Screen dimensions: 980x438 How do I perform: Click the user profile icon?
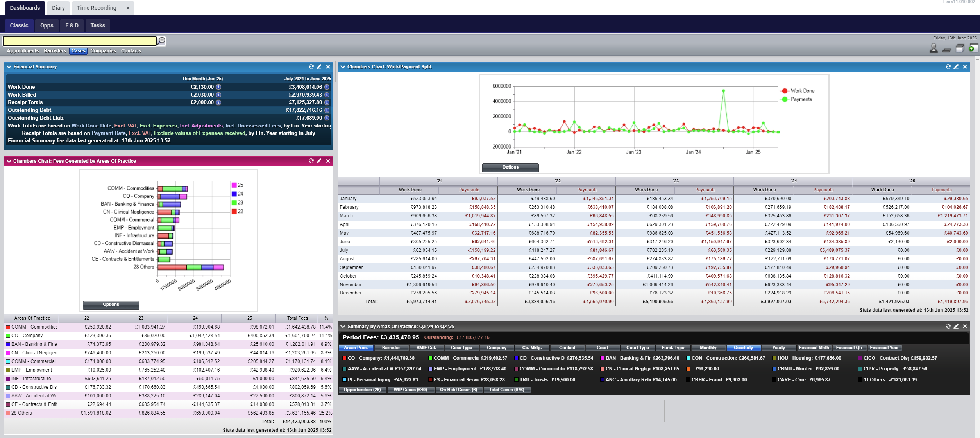[x=934, y=48]
